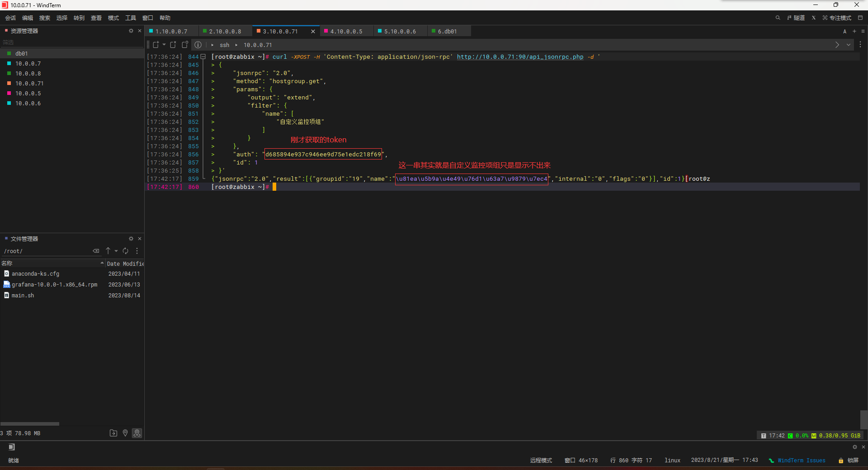868x470 pixels.
Task: Open 文件管理器 panel settings gear
Action: [131, 239]
